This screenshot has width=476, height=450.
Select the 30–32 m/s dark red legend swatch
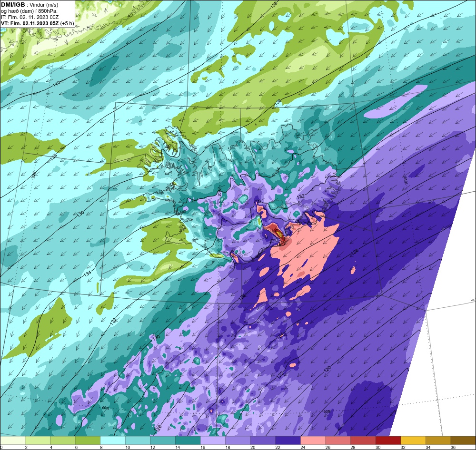click(388, 440)
